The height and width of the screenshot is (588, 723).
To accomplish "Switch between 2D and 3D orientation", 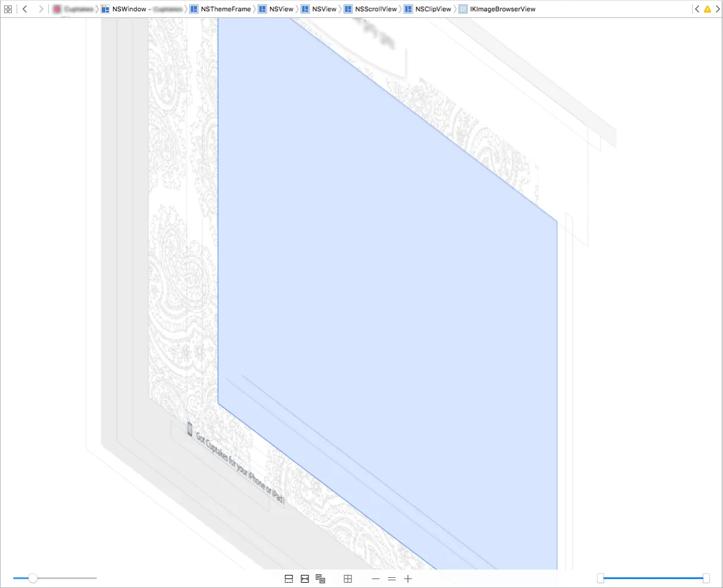I will (x=348, y=578).
